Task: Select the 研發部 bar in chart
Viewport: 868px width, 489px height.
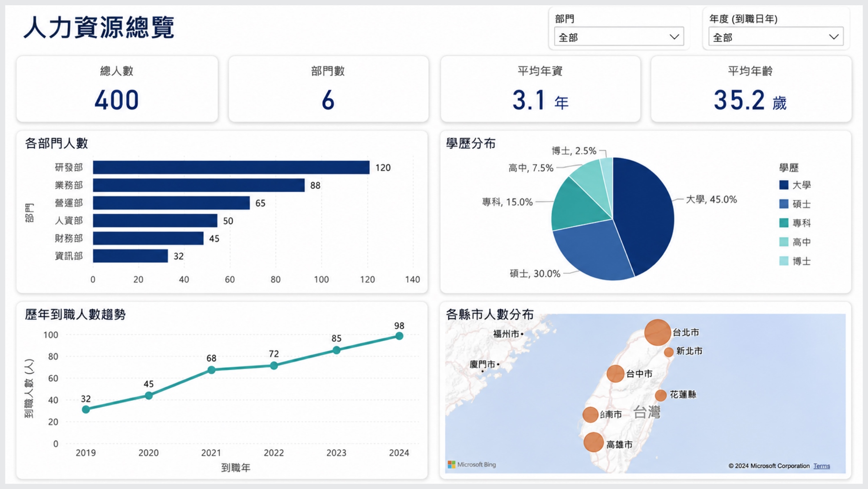Action: point(231,168)
